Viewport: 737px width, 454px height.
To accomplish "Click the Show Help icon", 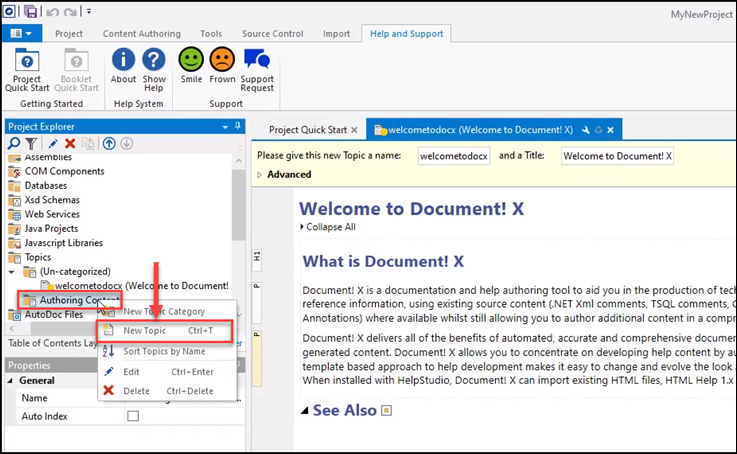I will click(154, 67).
